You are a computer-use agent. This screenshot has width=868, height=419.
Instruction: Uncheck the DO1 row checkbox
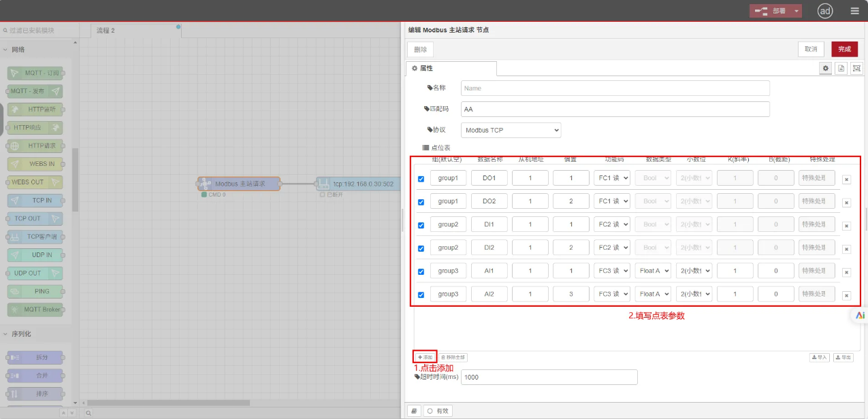point(421,179)
